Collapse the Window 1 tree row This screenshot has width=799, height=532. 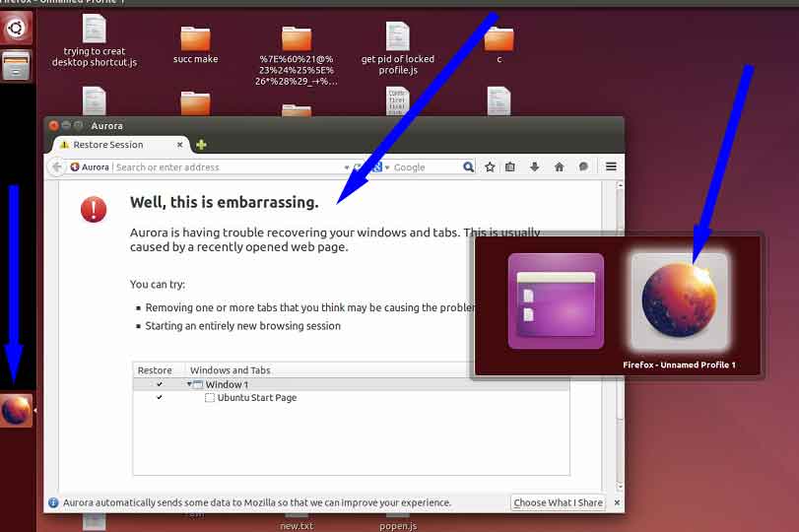189,384
